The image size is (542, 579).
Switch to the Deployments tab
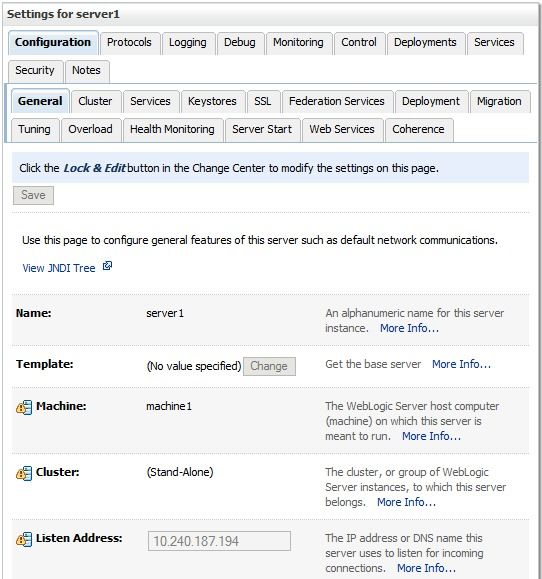pyautogui.click(x=425, y=43)
